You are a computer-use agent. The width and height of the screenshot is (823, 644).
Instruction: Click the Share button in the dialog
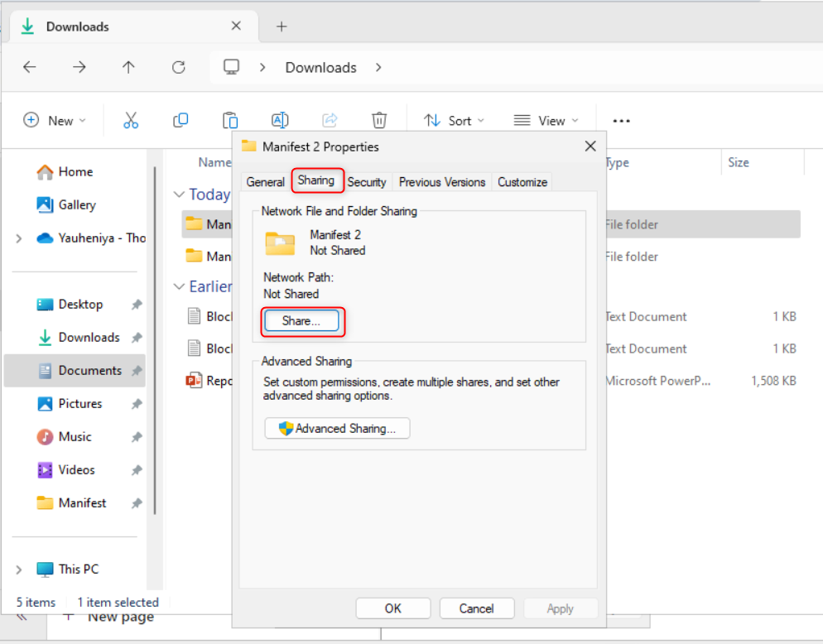pos(302,322)
